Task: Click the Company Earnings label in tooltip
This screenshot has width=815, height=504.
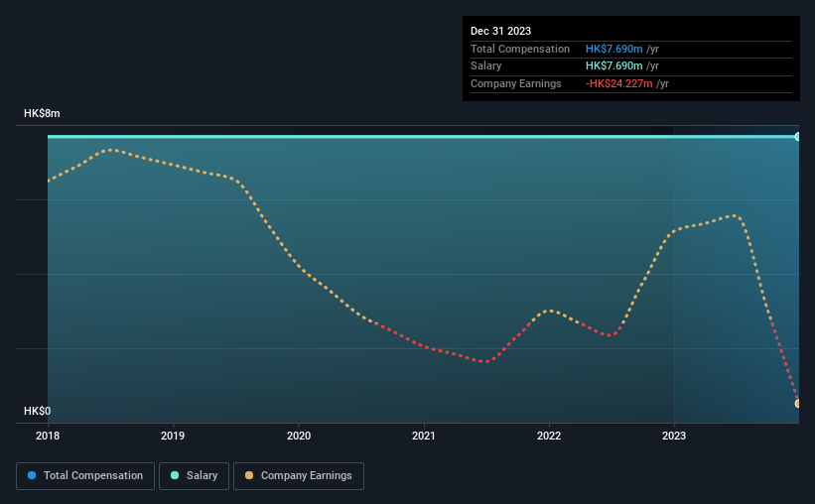Action: click(x=515, y=83)
